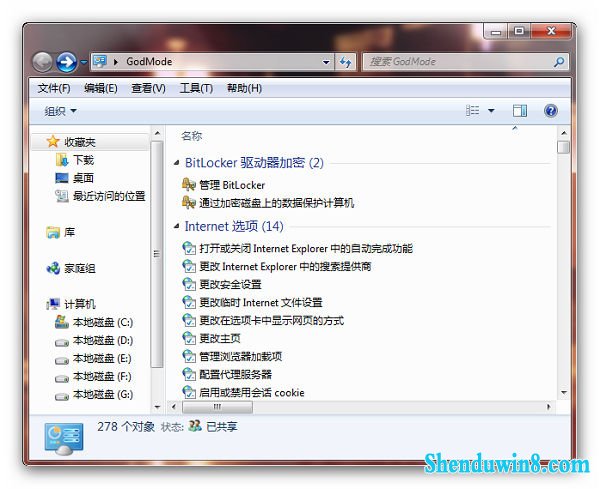Click the 已共享 status icon
Viewport: 600px width, 489px height.
point(195,426)
